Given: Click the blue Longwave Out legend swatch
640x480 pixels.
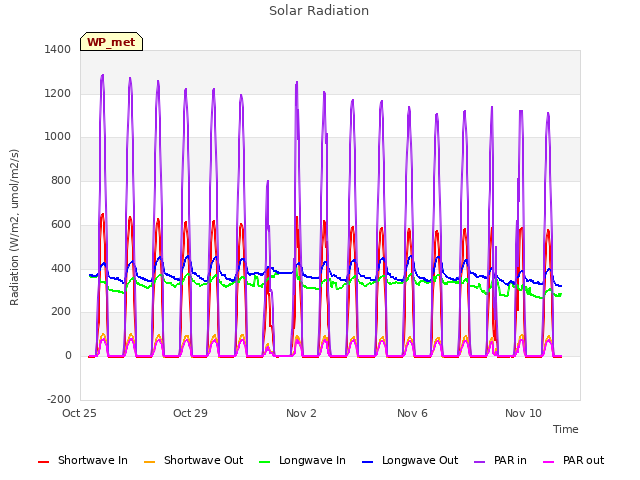Looking at the screenshot, I should click(x=367, y=462).
